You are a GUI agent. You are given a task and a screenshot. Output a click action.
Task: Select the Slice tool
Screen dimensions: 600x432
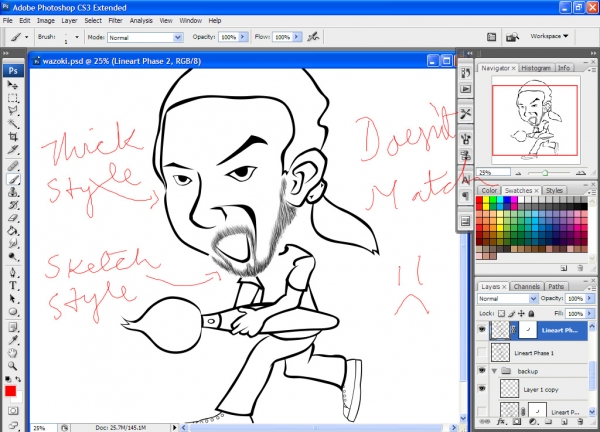click(x=13, y=150)
